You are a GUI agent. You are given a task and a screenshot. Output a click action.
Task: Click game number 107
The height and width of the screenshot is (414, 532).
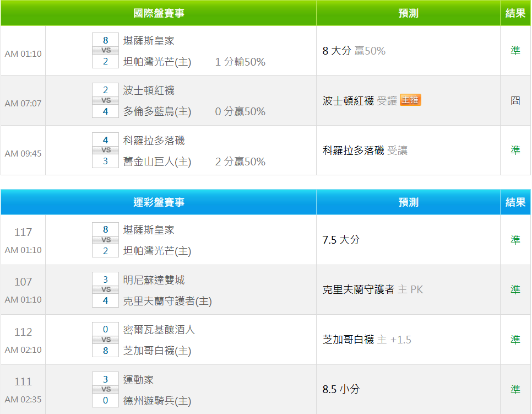[x=23, y=282]
